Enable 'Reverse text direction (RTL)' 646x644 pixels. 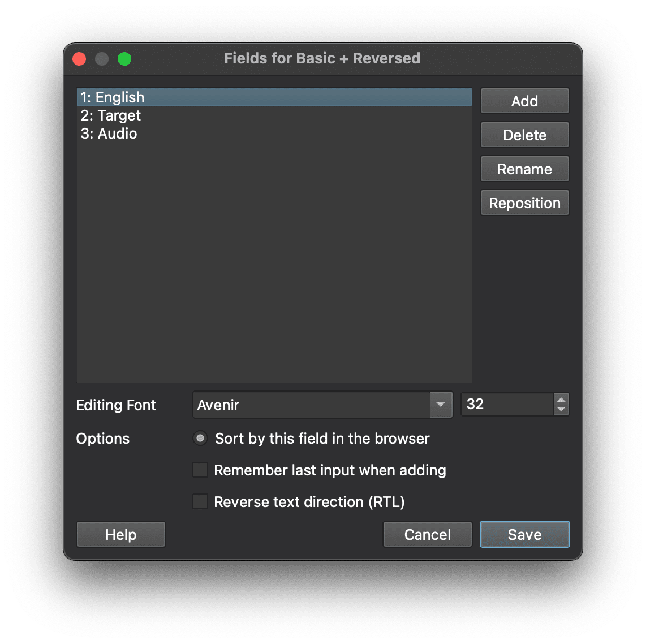(x=200, y=501)
